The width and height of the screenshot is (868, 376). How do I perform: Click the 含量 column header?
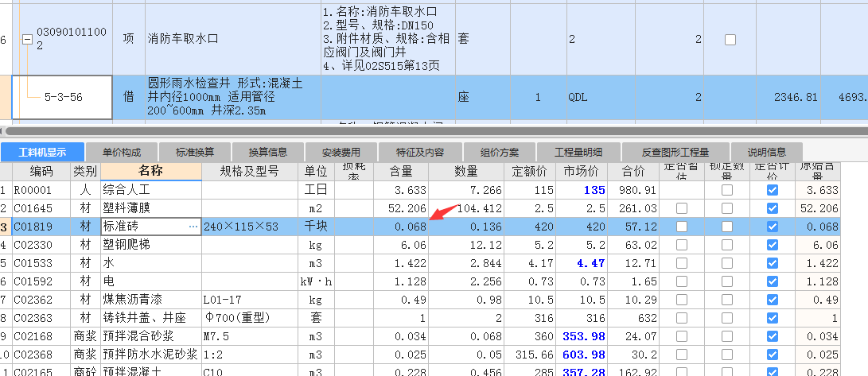(401, 171)
